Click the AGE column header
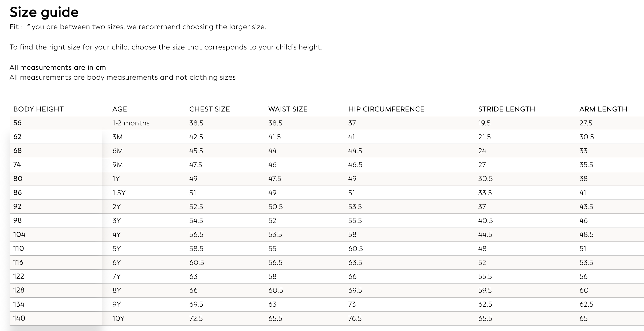 pyautogui.click(x=120, y=109)
